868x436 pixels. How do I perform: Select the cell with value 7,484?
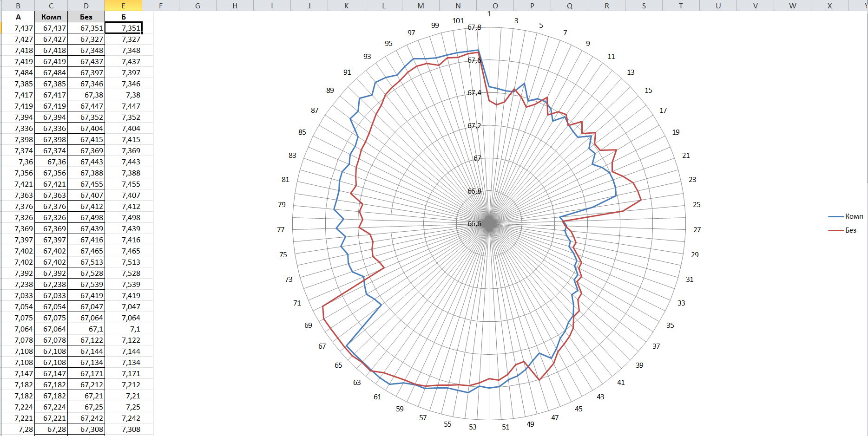18,72
